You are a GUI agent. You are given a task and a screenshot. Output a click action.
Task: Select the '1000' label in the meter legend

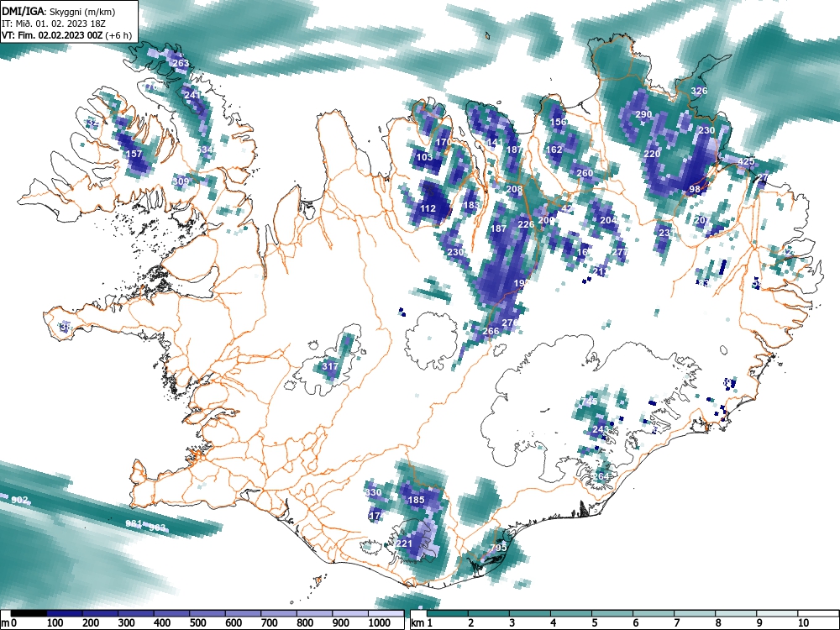pos(380,623)
